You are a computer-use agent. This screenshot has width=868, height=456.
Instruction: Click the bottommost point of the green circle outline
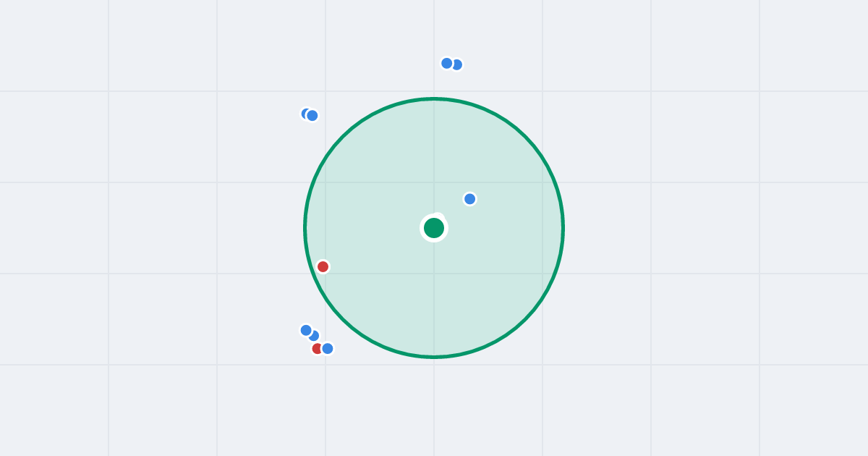coord(434,357)
